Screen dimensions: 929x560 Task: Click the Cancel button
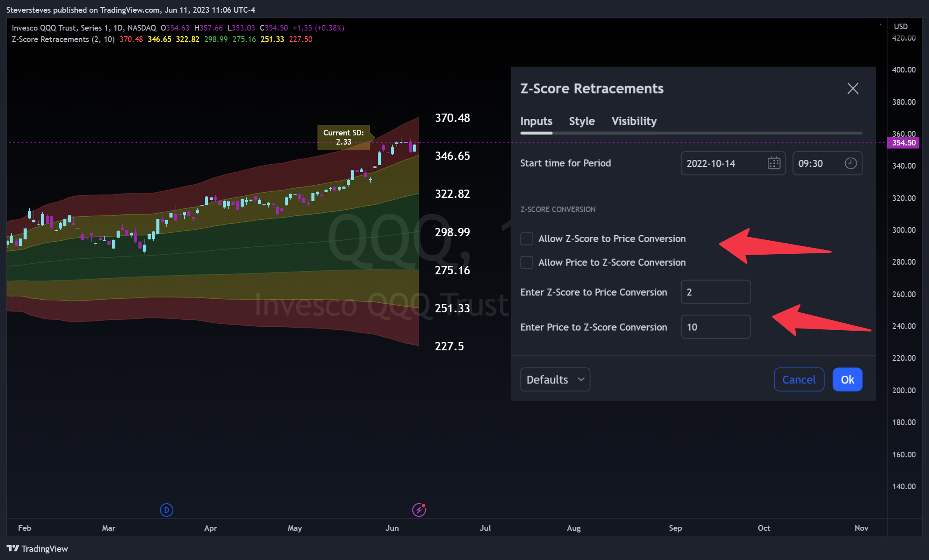coord(799,380)
